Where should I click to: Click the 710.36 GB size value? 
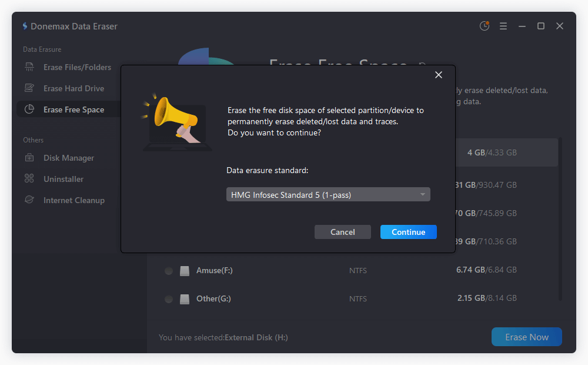496,241
